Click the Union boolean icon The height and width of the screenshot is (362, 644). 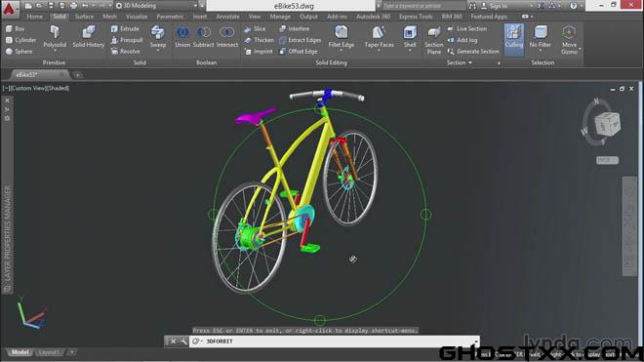click(182, 37)
